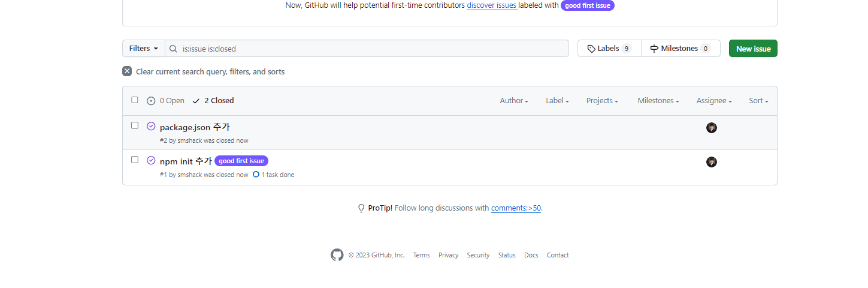868x288 pixels.
Task: Click the green New issue button
Action: [x=753, y=49]
